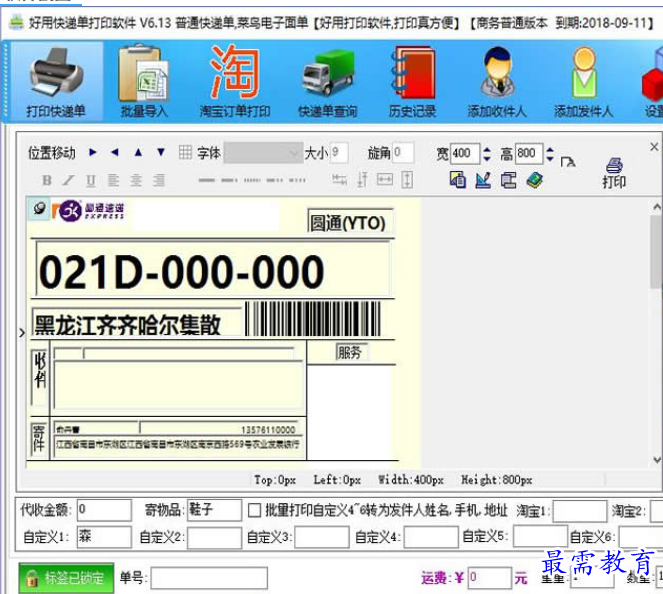Open 快递单查询 truck query icon
This screenshot has width=663, height=594.
pyautogui.click(x=328, y=82)
